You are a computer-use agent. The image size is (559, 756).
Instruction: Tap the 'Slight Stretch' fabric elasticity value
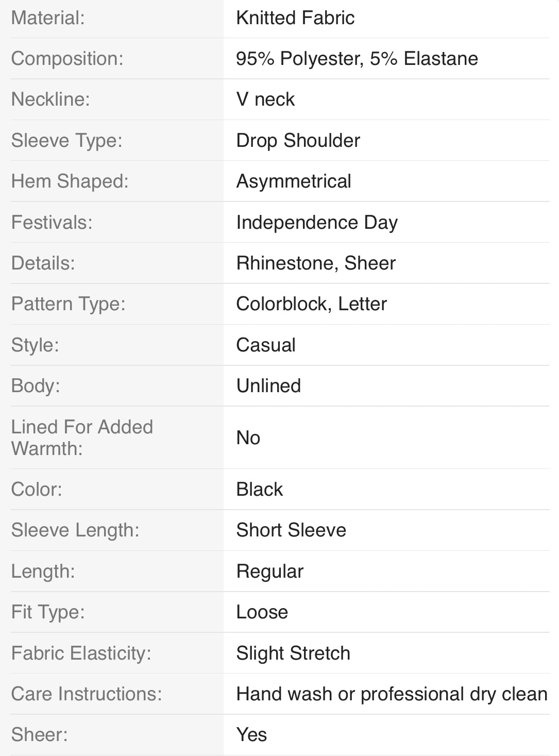pyautogui.click(x=293, y=653)
